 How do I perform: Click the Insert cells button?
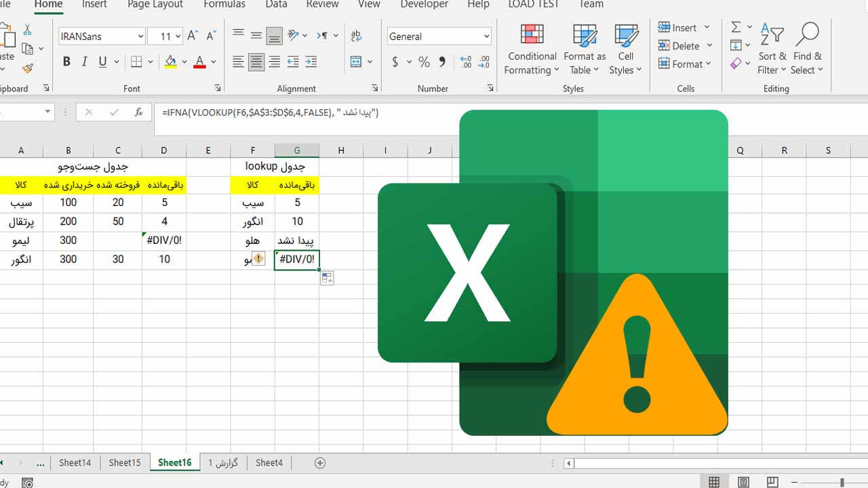684,27
